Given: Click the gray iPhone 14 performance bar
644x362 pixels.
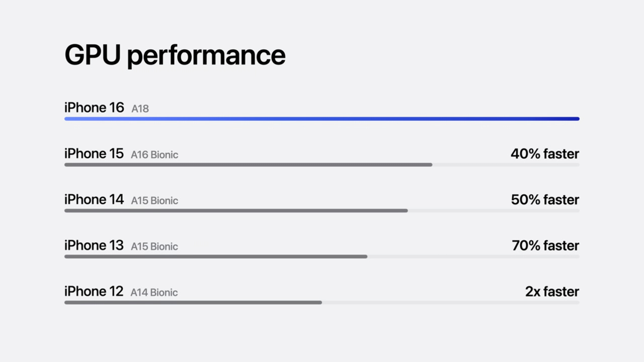Looking at the screenshot, I should 236,211.
